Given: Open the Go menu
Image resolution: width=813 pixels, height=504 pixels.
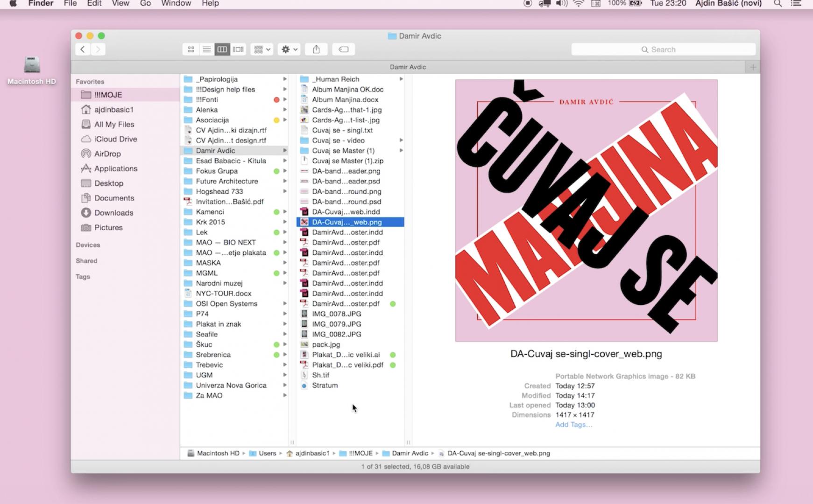Looking at the screenshot, I should pyautogui.click(x=145, y=4).
